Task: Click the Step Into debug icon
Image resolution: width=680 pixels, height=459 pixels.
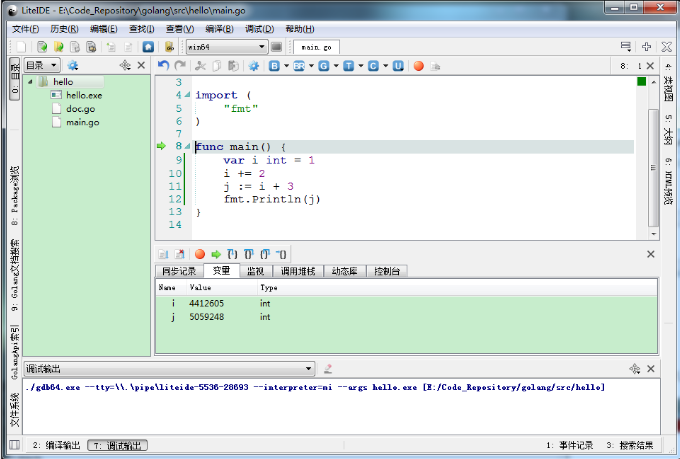Action: click(232, 254)
